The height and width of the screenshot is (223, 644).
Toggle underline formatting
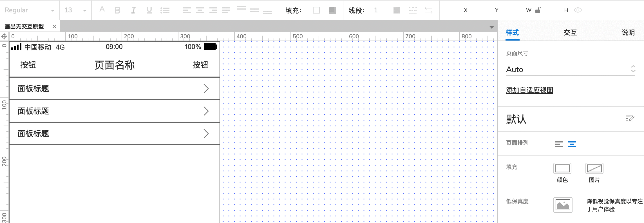coord(149,10)
